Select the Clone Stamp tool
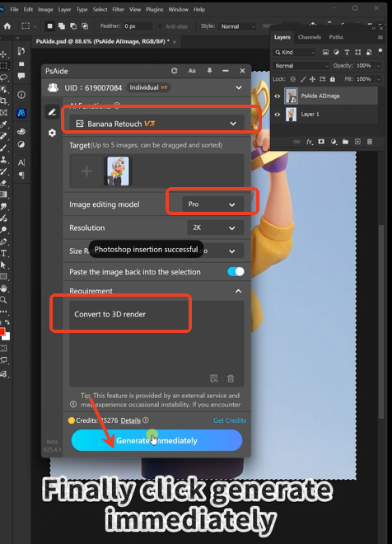 (x=3, y=160)
